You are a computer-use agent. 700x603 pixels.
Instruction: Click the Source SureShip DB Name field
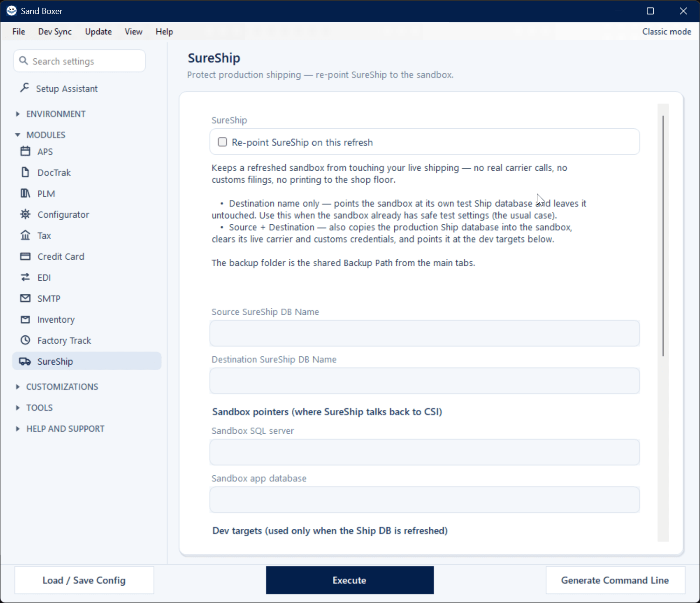425,333
